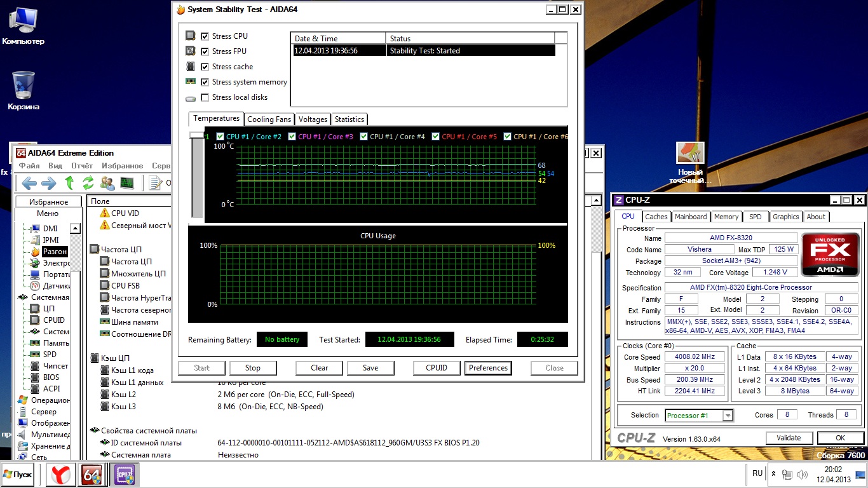The width and height of the screenshot is (868, 488).
Task: Open the Отчёт menu in AIDA64
Action: (82, 166)
